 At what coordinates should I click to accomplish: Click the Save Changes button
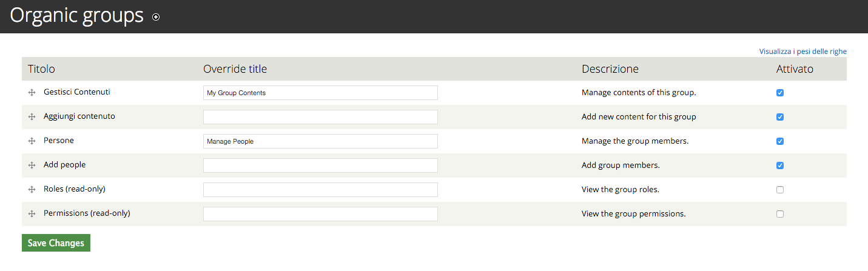point(56,243)
